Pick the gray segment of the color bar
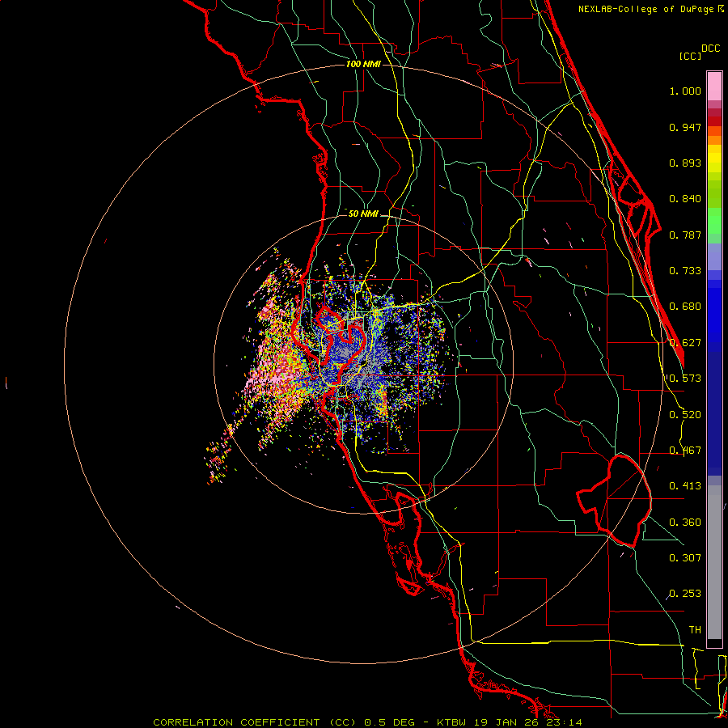The image size is (728, 728). click(714, 562)
